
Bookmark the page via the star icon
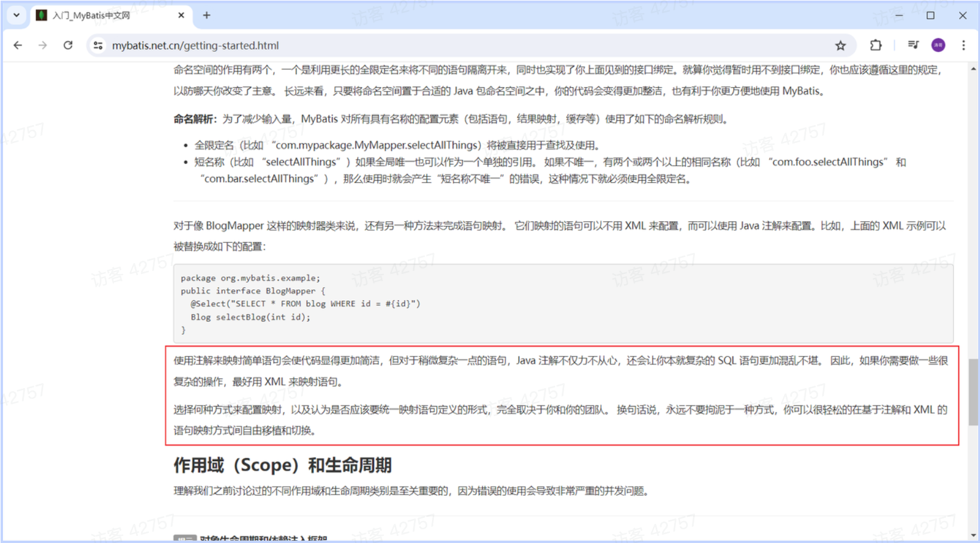(x=841, y=45)
